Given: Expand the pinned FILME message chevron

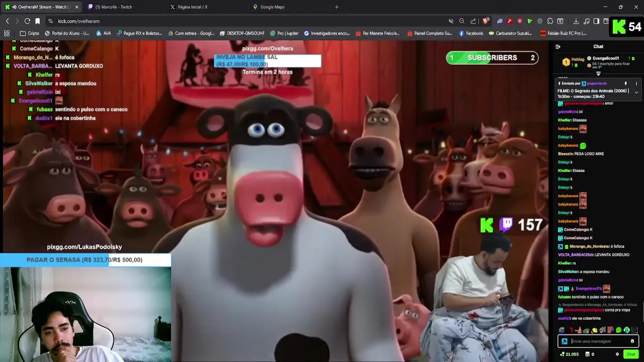Looking at the screenshot, I should pos(636,93).
